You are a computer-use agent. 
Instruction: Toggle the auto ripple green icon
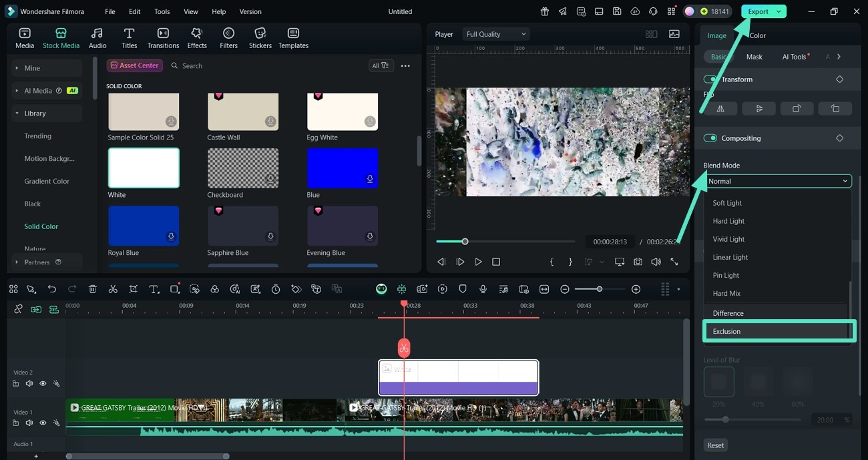36,309
